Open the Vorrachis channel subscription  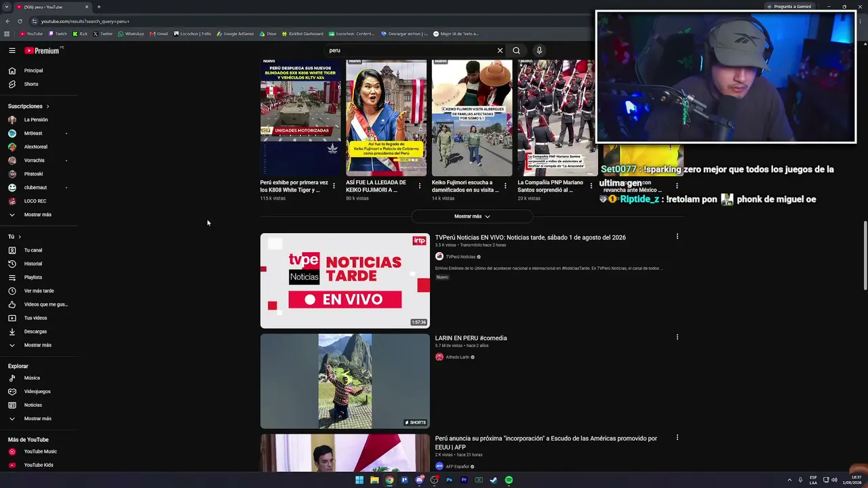[34, 161]
